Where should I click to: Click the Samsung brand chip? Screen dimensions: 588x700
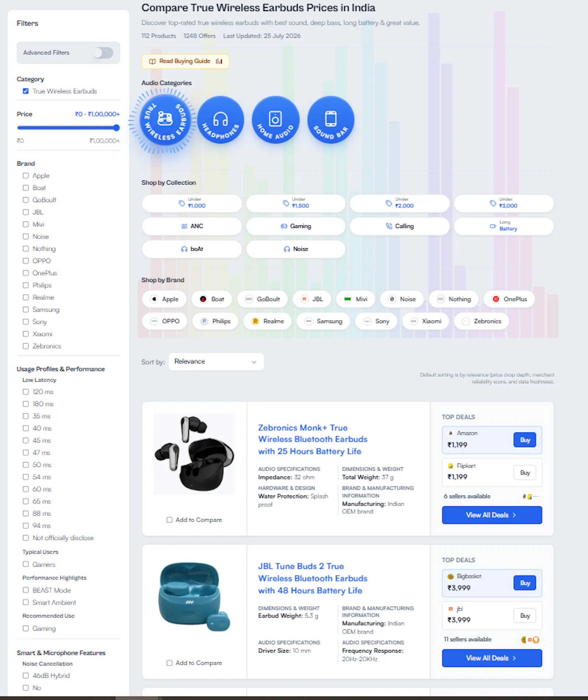323,321
